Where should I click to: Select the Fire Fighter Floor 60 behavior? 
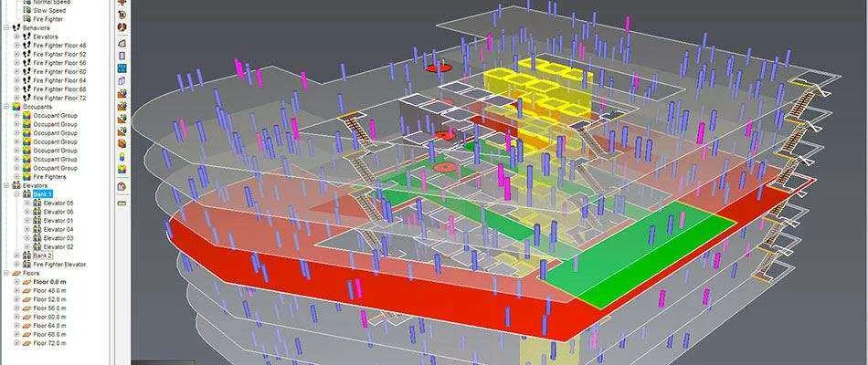[x=59, y=72]
